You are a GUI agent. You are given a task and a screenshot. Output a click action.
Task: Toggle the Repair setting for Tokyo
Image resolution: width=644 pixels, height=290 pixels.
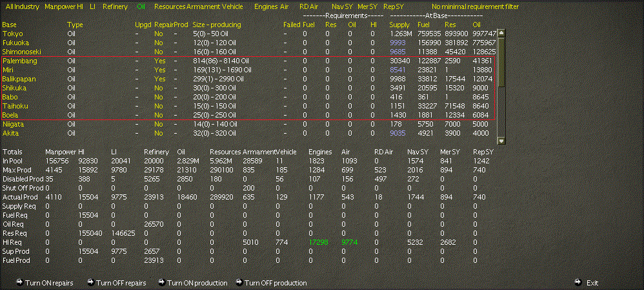click(x=159, y=34)
